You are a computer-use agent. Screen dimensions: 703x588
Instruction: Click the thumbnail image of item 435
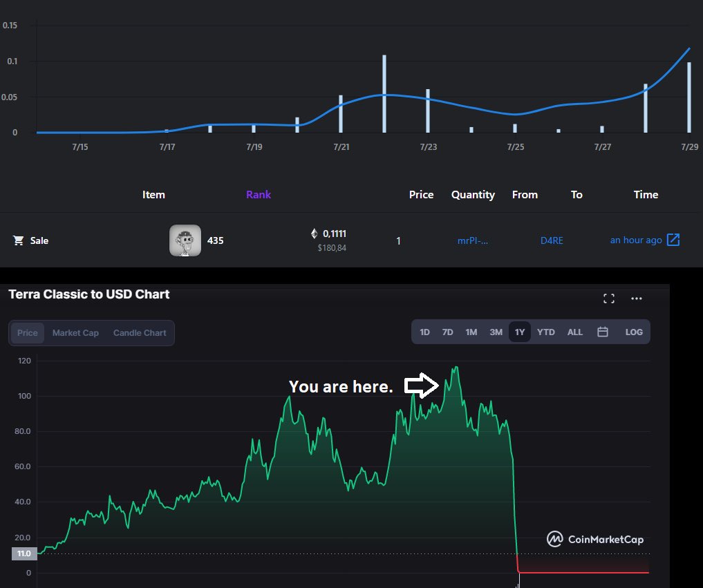[185, 240]
